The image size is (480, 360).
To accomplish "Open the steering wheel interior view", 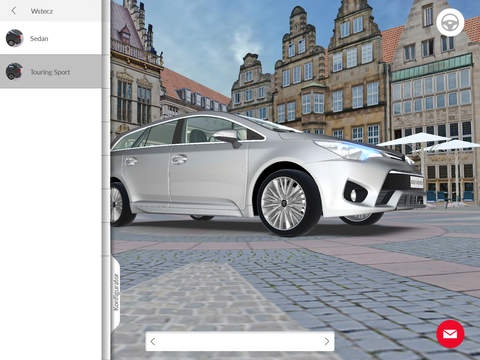I will click(450, 22).
